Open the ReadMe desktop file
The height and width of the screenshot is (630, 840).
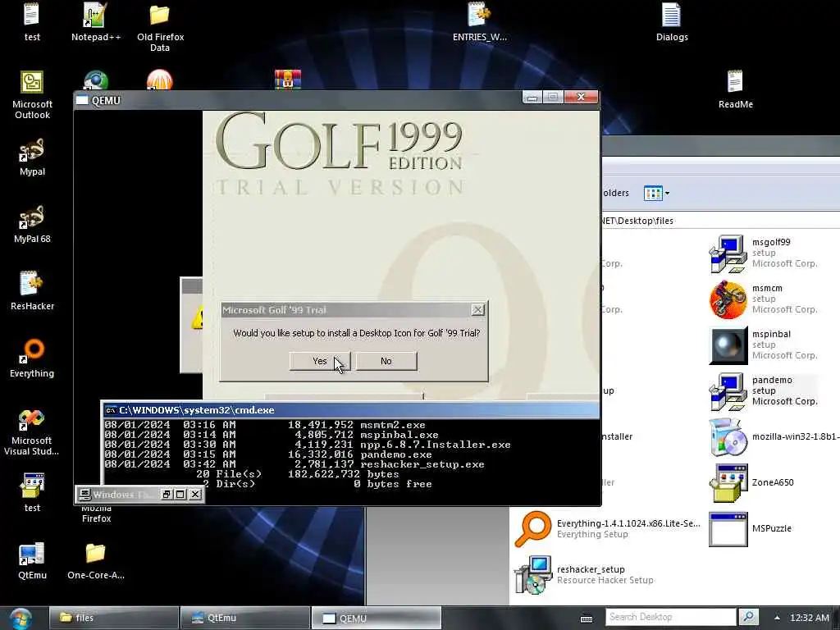(736, 90)
